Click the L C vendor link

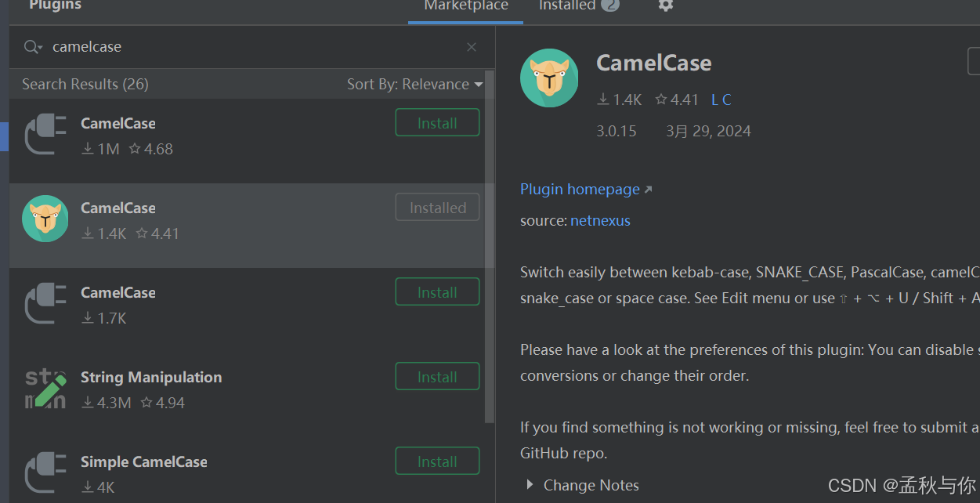[721, 100]
